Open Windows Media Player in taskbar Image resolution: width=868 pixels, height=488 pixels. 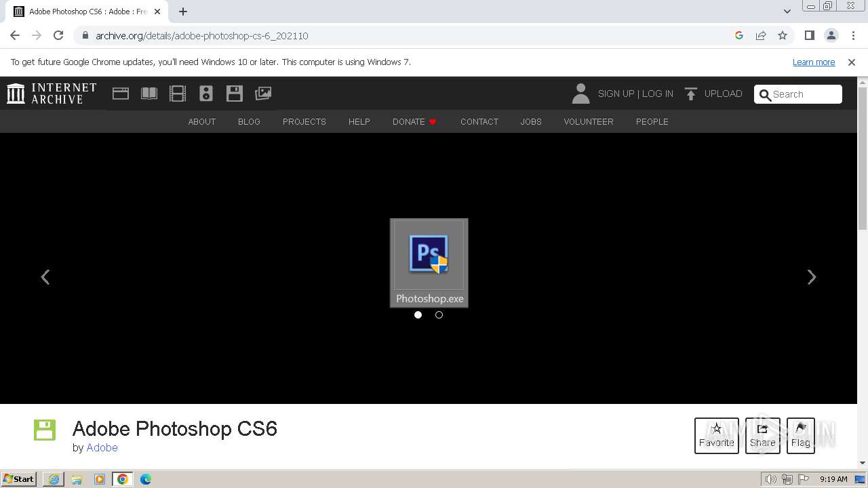pos(100,479)
